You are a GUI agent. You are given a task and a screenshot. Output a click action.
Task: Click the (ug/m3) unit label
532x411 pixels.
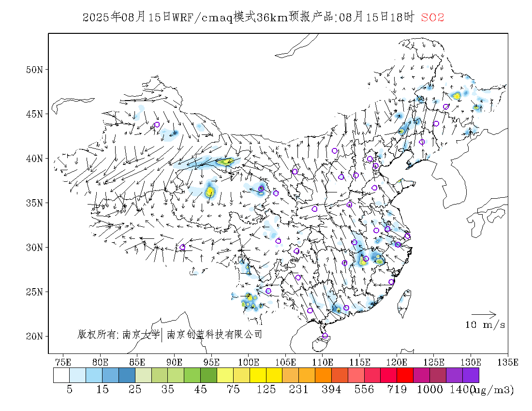(x=493, y=390)
